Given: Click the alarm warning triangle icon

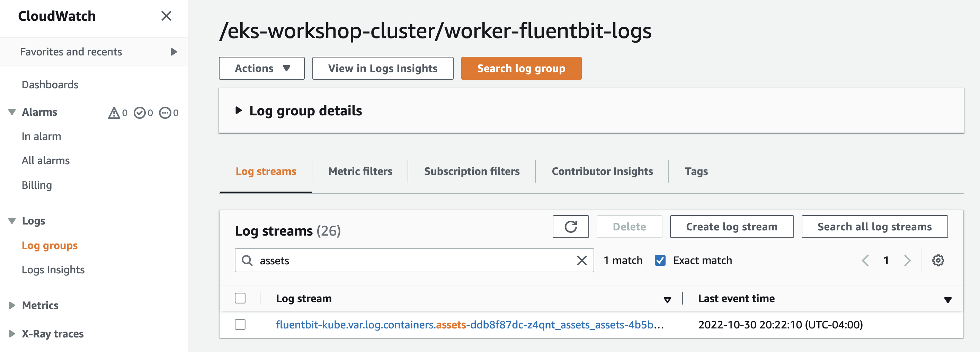Looking at the screenshot, I should [114, 113].
